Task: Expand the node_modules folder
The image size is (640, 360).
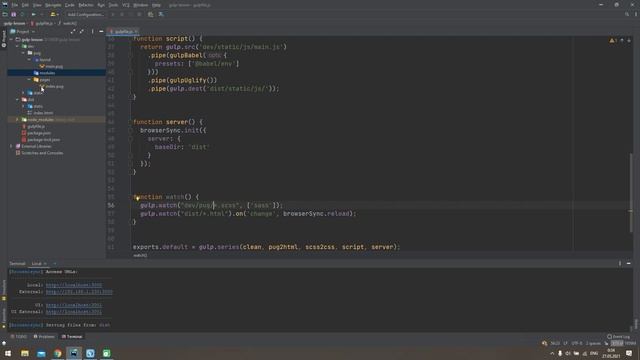Action: [17, 120]
